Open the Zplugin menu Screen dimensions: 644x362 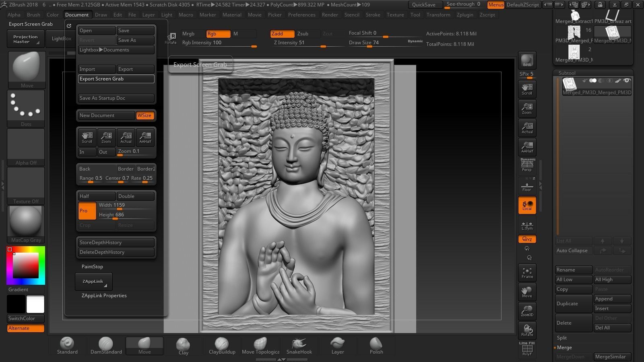click(465, 15)
